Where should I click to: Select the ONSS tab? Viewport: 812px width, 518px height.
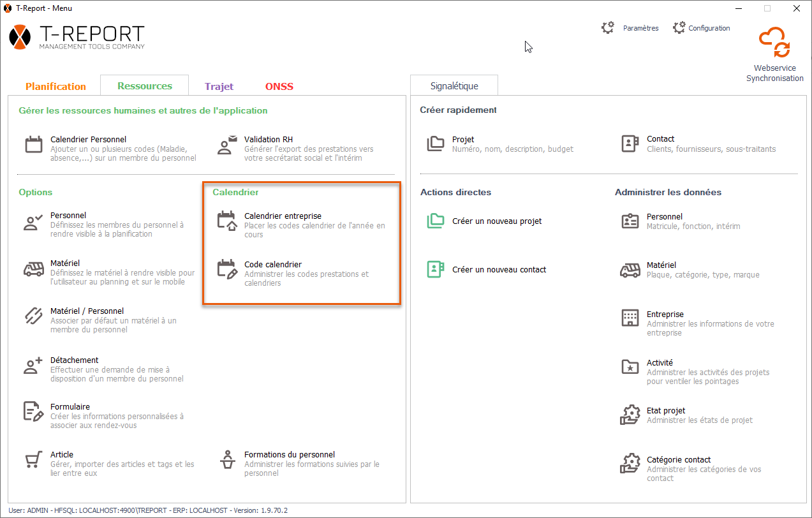(x=279, y=86)
